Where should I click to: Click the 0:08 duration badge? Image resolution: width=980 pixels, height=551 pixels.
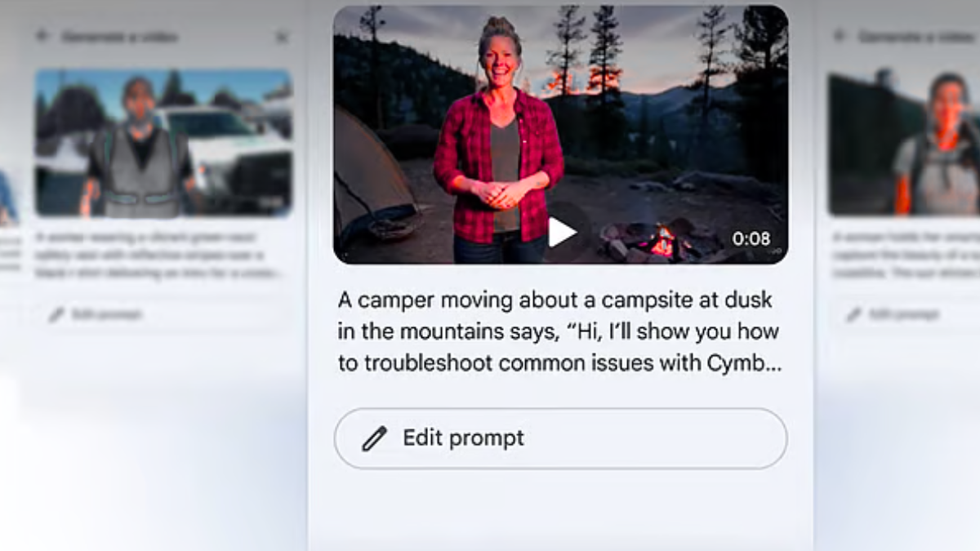tap(751, 238)
